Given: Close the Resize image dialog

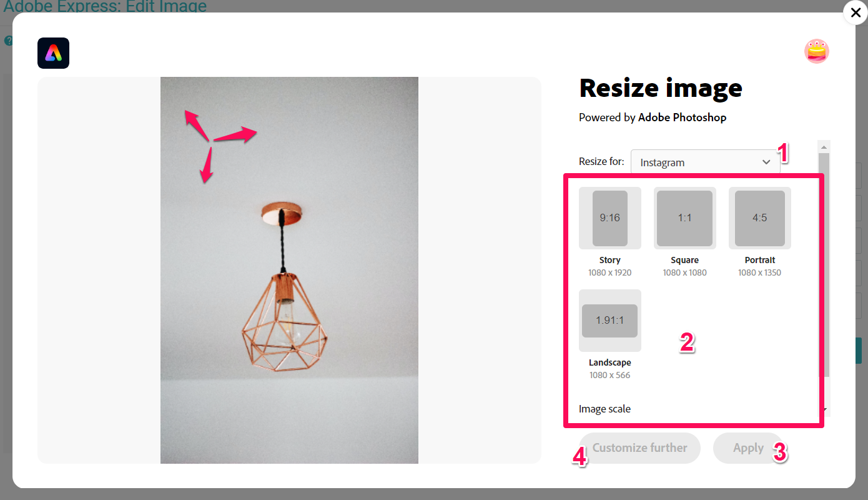Looking at the screenshot, I should click(855, 13).
